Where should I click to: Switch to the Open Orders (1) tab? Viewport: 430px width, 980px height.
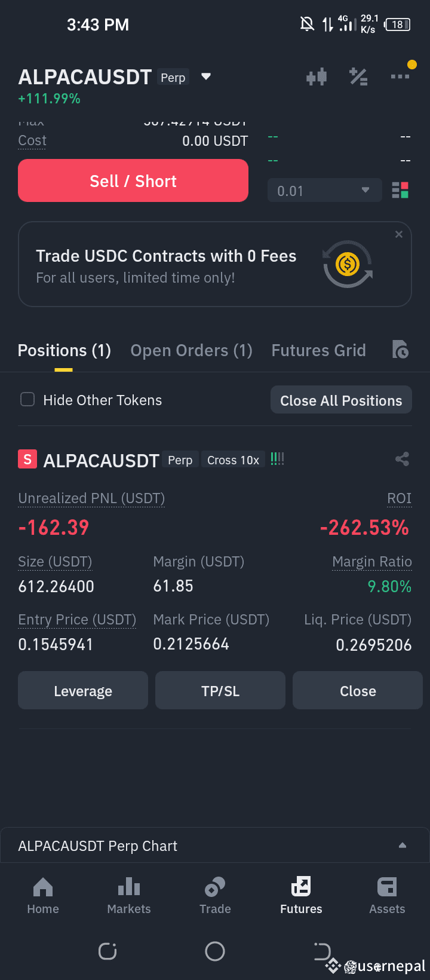[192, 350]
